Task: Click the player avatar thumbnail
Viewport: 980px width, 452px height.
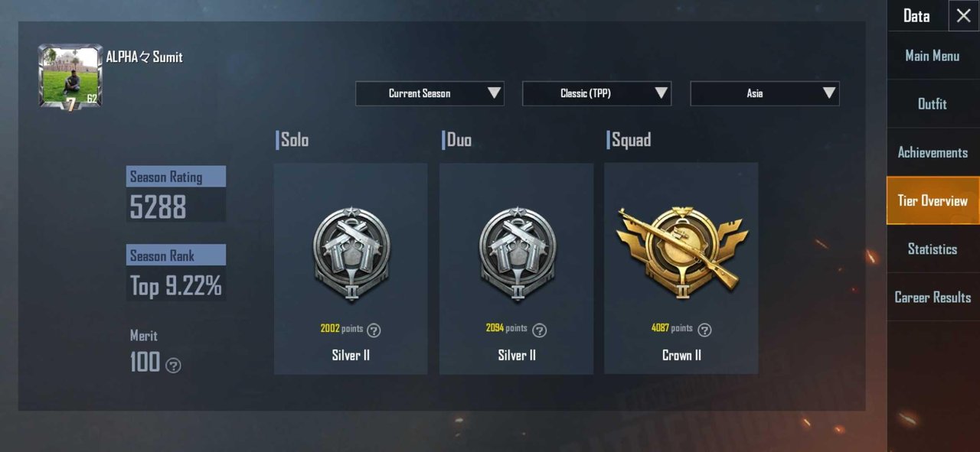Action: click(x=70, y=76)
